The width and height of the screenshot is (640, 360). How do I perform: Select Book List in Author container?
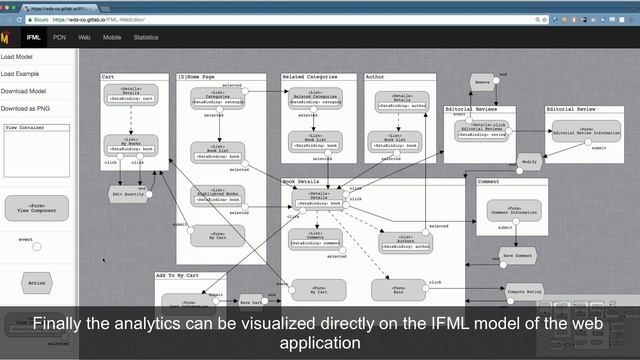click(x=395, y=142)
